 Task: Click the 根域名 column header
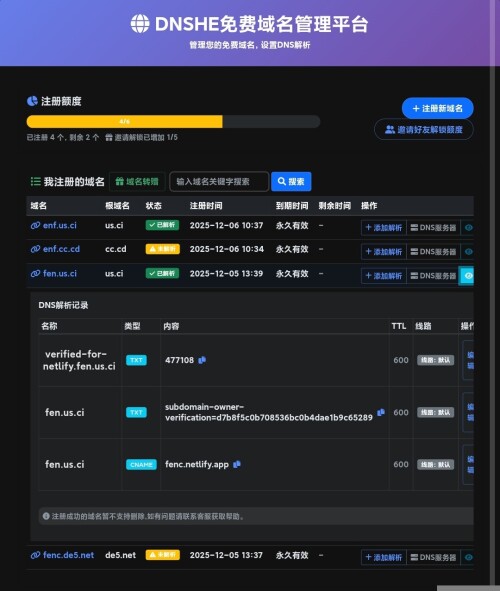tap(117, 206)
